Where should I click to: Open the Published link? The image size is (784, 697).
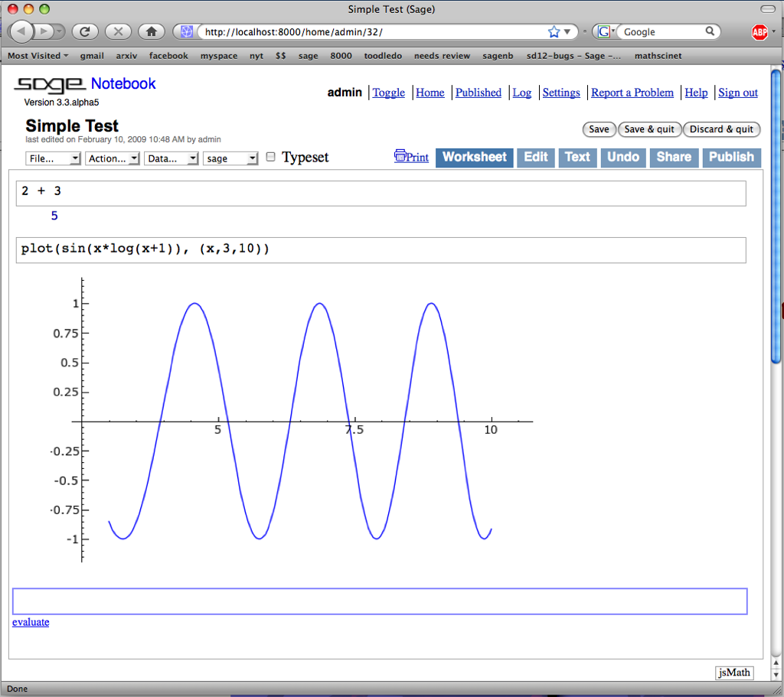[478, 93]
